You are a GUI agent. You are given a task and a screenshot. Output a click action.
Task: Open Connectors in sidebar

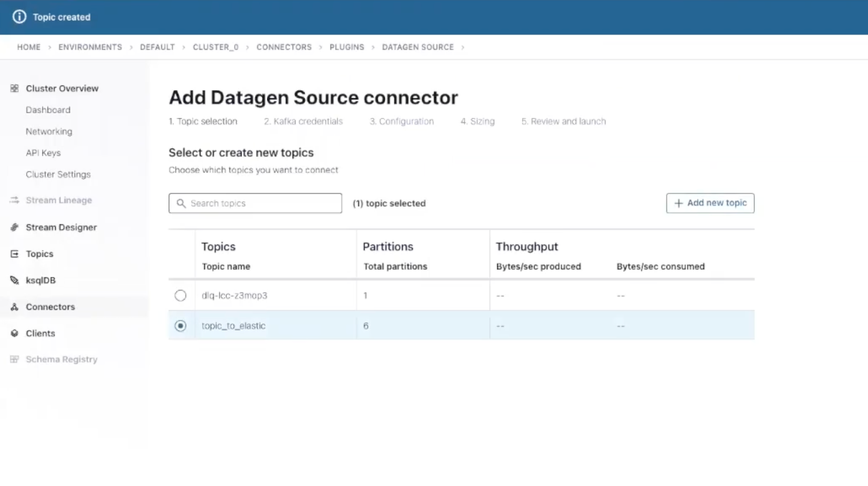point(50,307)
